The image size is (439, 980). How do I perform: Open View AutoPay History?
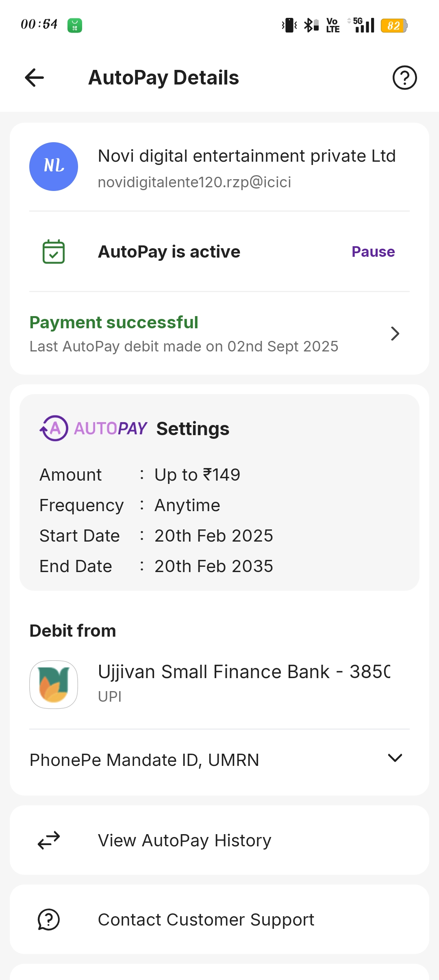185,840
